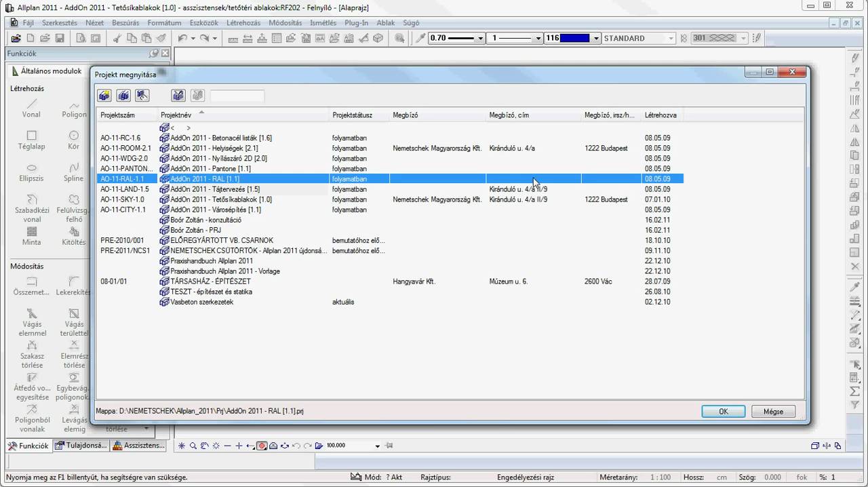Image resolution: width=868 pixels, height=487 pixels.
Task: Click the copy icon in main toolbar
Action: click(132, 39)
